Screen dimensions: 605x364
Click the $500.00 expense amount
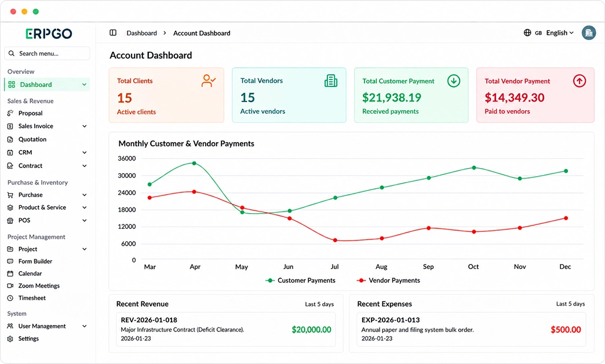point(566,330)
